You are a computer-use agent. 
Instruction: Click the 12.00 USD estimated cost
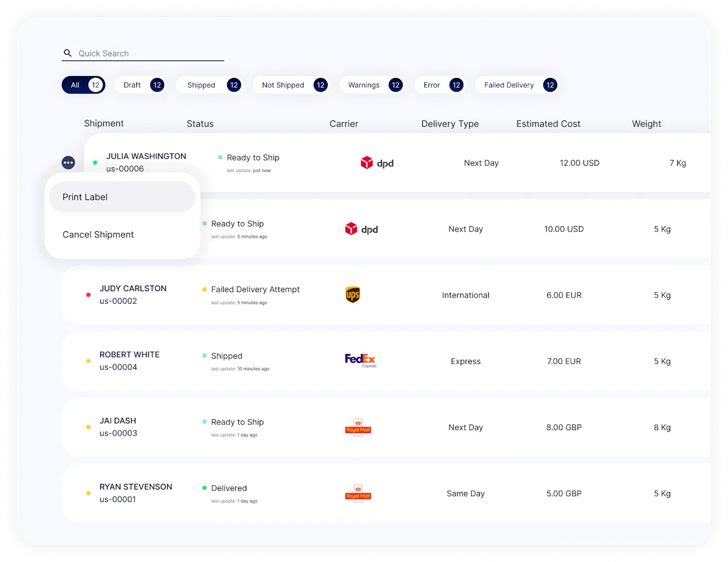[579, 163]
